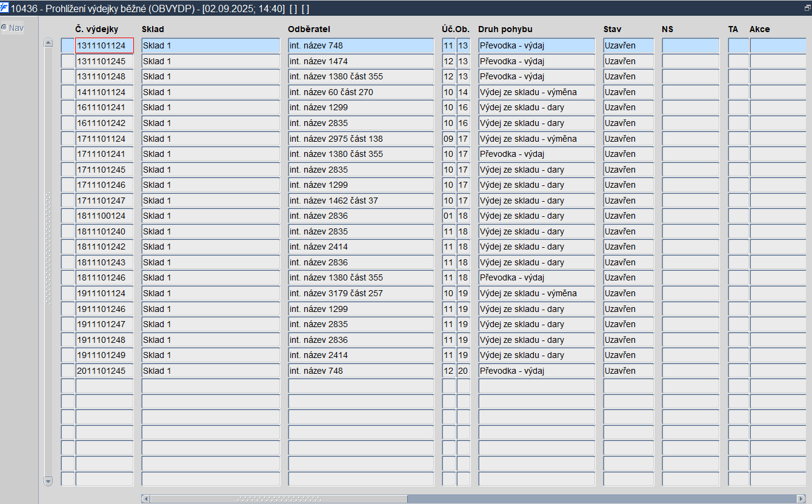Click the Stav column header
The image size is (812, 504).
(612, 29)
